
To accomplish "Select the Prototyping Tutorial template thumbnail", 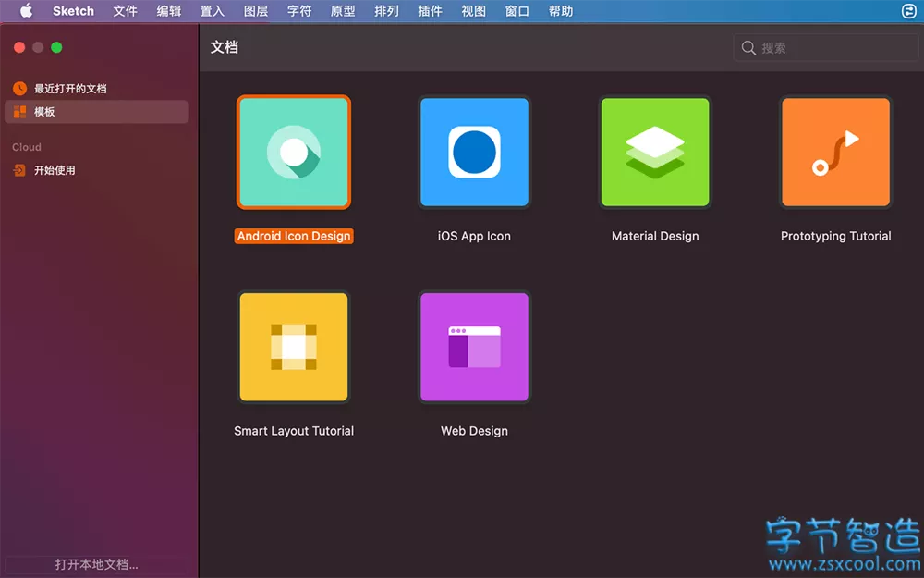I will click(x=835, y=153).
